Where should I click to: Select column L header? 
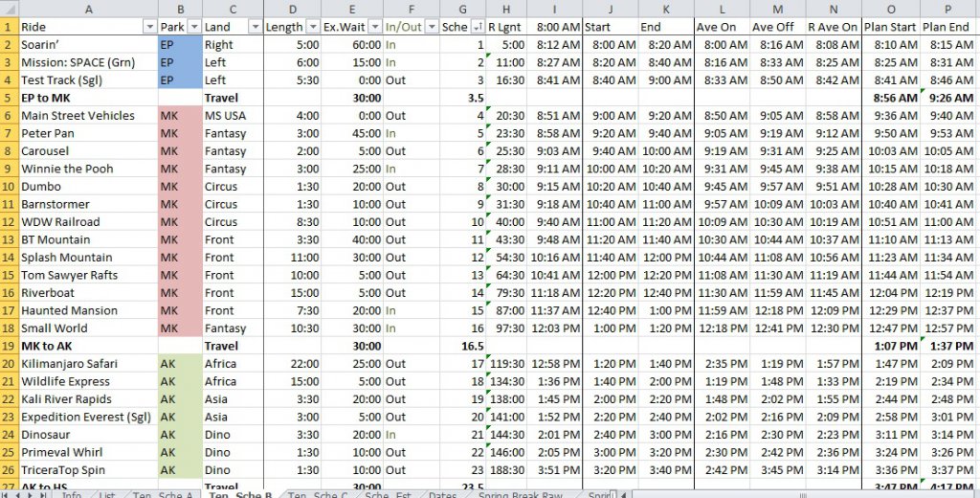click(722, 9)
